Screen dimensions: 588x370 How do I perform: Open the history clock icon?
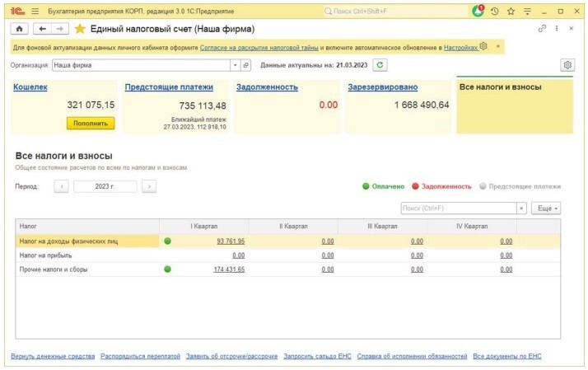494,11
